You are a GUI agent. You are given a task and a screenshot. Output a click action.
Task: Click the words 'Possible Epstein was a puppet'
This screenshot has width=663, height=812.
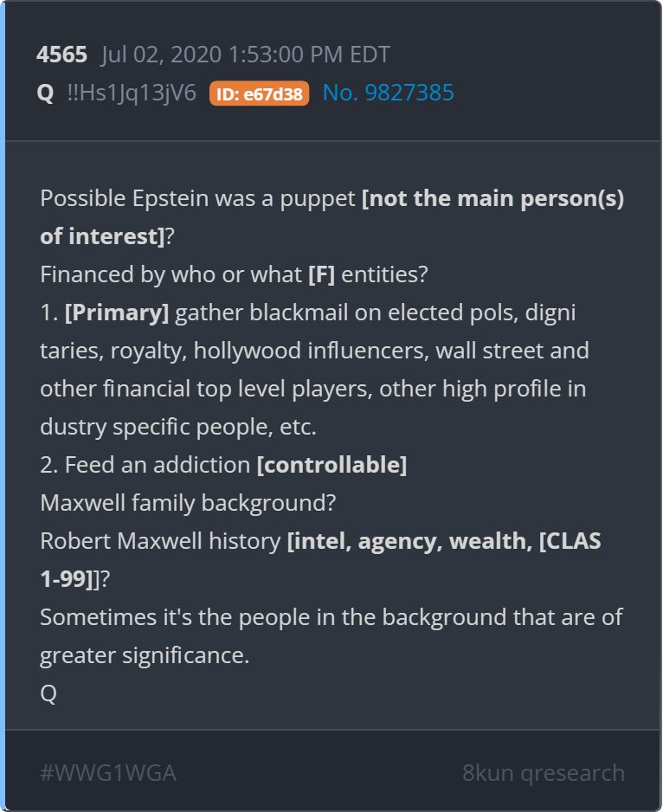tap(197, 199)
